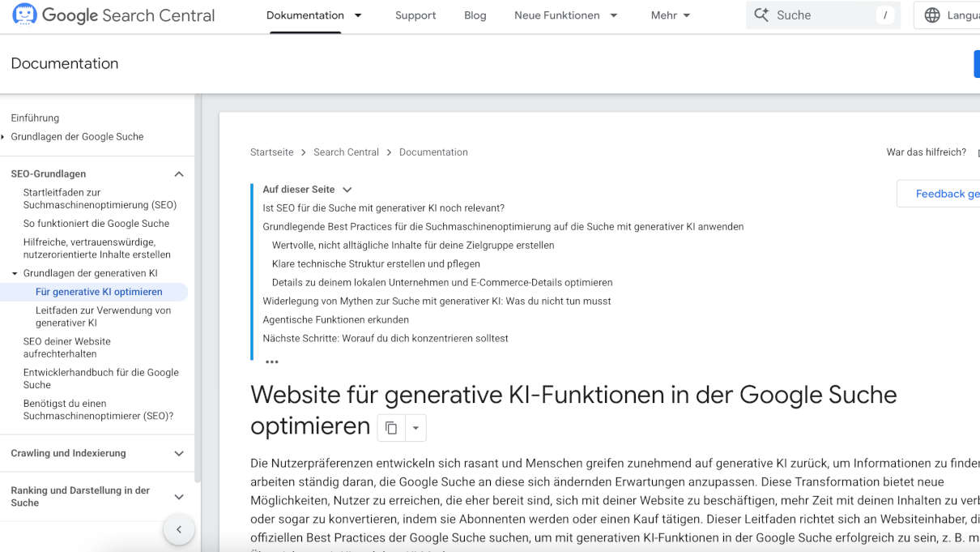Click into the Suche search field

(x=822, y=15)
